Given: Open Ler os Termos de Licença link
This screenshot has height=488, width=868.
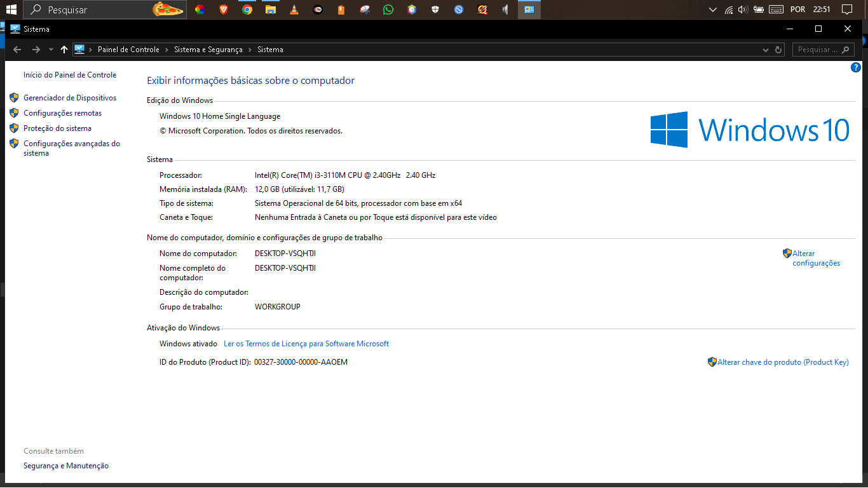Looking at the screenshot, I should coord(306,344).
